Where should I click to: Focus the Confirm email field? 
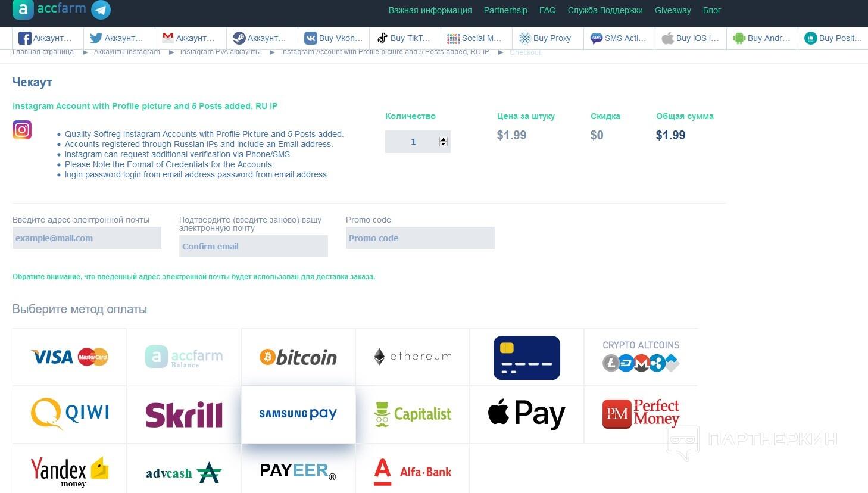point(254,246)
